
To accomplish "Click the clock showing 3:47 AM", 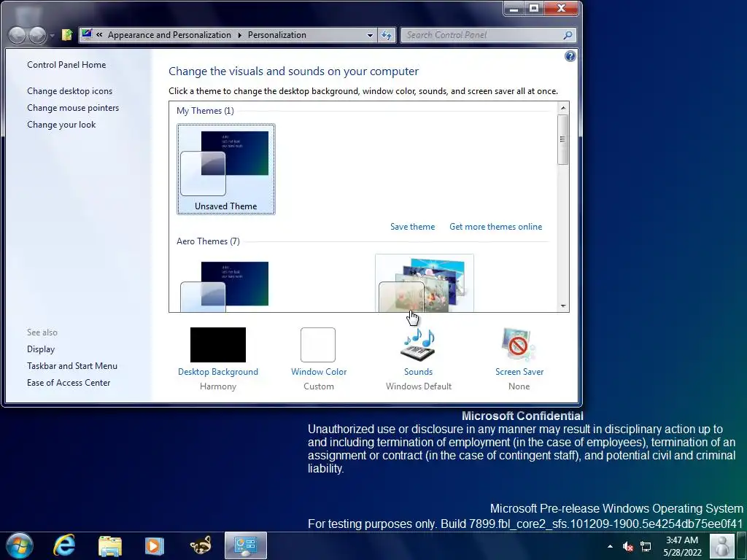I will click(x=682, y=546).
